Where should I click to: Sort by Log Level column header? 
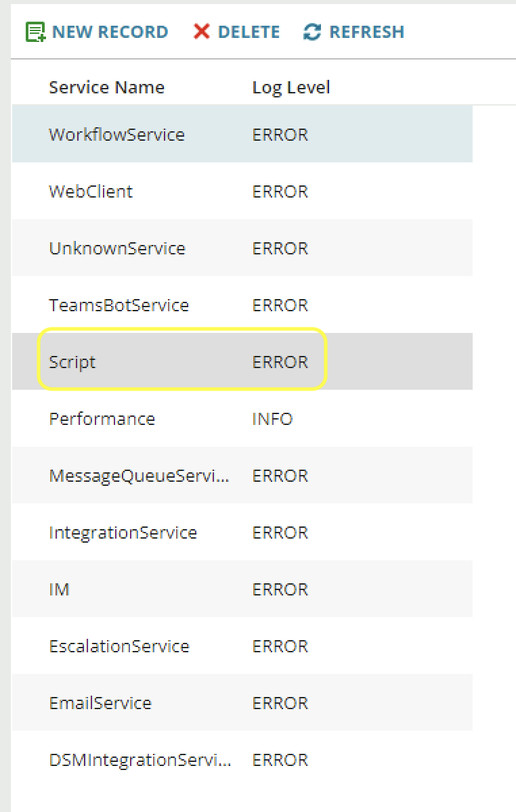[x=291, y=88]
